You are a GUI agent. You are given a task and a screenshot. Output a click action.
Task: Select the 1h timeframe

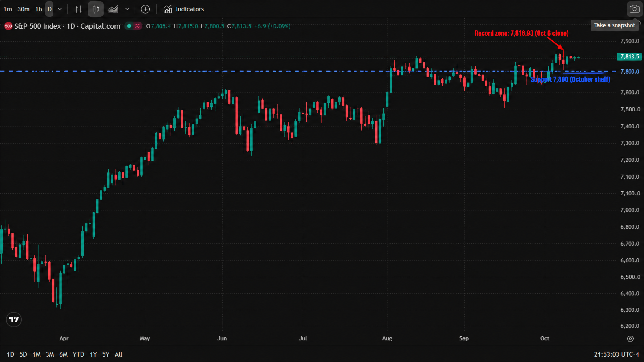point(39,9)
